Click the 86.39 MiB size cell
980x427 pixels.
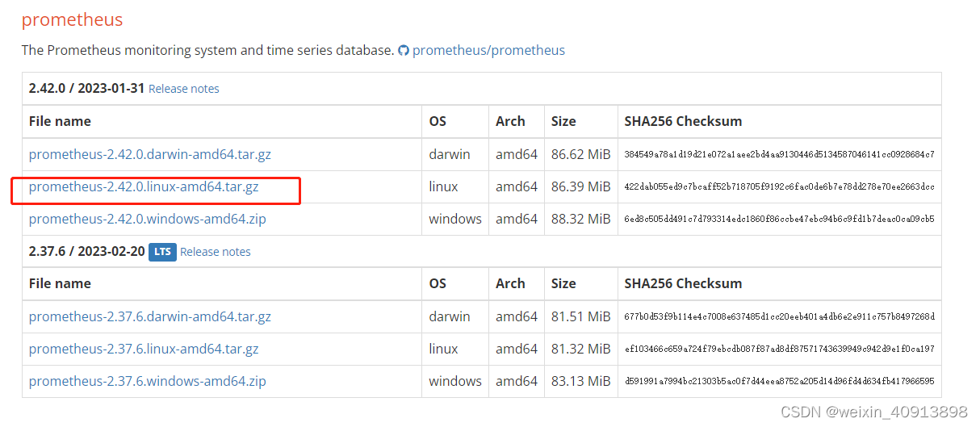pyautogui.click(x=581, y=186)
